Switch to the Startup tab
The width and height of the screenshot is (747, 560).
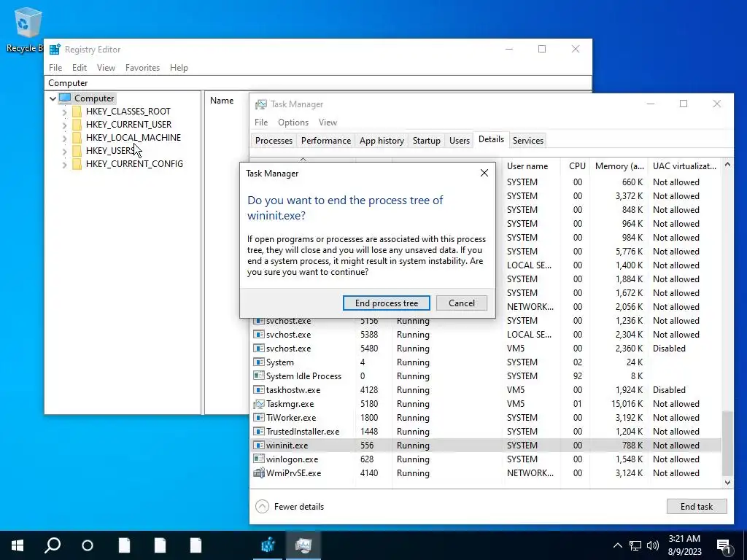[426, 141]
